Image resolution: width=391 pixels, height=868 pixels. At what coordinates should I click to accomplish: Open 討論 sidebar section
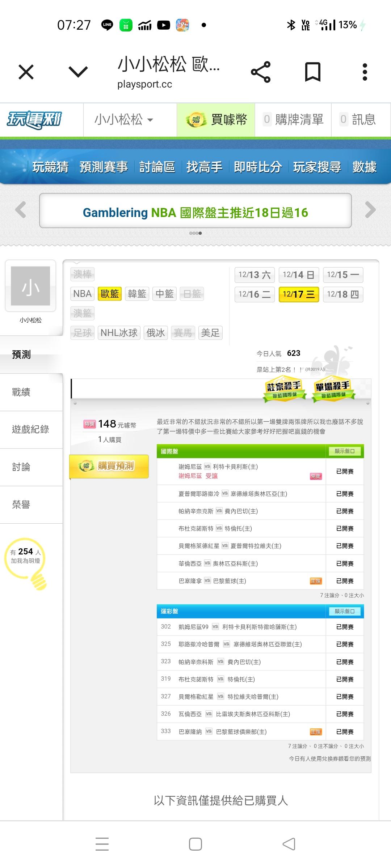pos(31,467)
